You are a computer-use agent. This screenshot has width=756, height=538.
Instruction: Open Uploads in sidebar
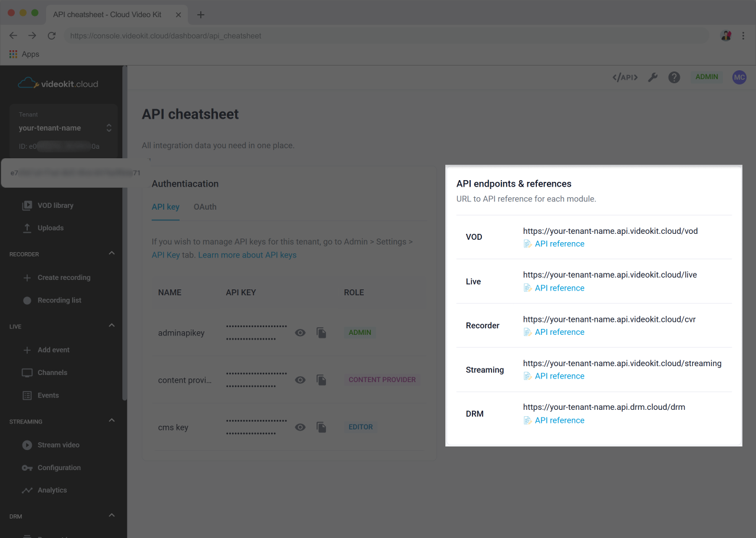pyautogui.click(x=50, y=228)
